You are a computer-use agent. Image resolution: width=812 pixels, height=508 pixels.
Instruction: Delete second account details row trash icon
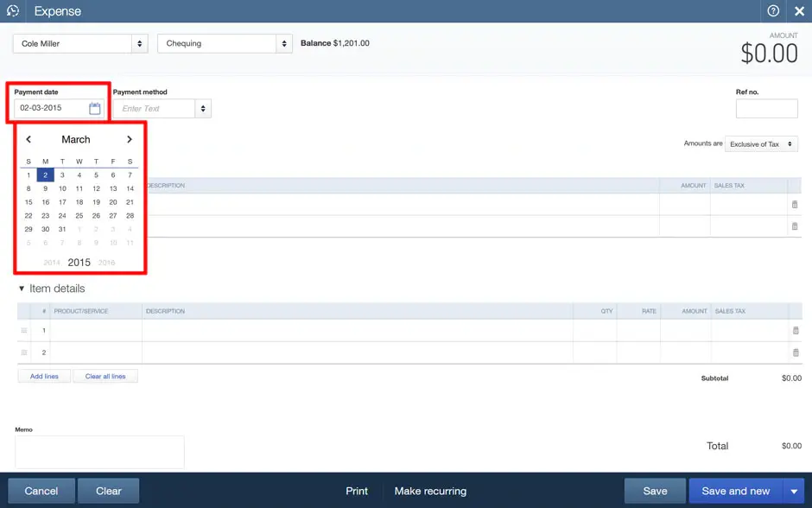(795, 226)
